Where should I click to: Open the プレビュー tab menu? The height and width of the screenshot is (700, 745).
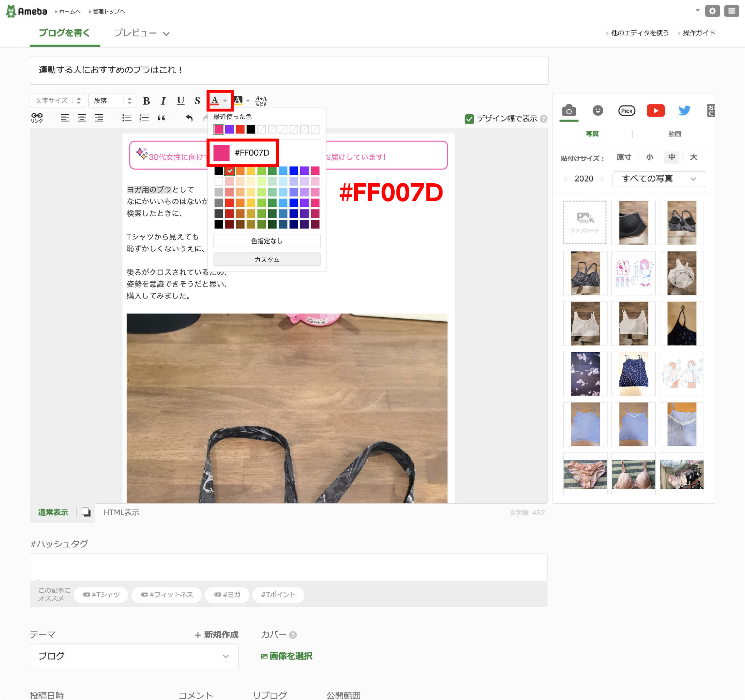tap(142, 33)
